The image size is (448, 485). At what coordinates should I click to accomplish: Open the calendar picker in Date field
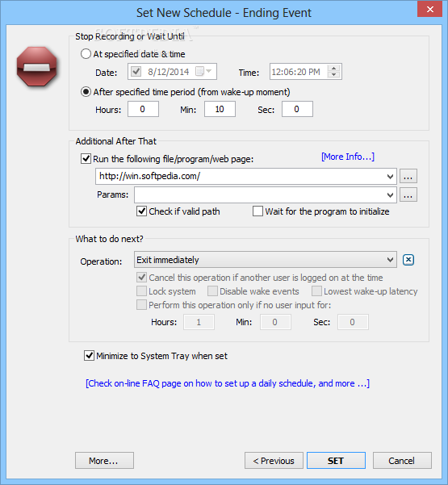click(x=204, y=72)
